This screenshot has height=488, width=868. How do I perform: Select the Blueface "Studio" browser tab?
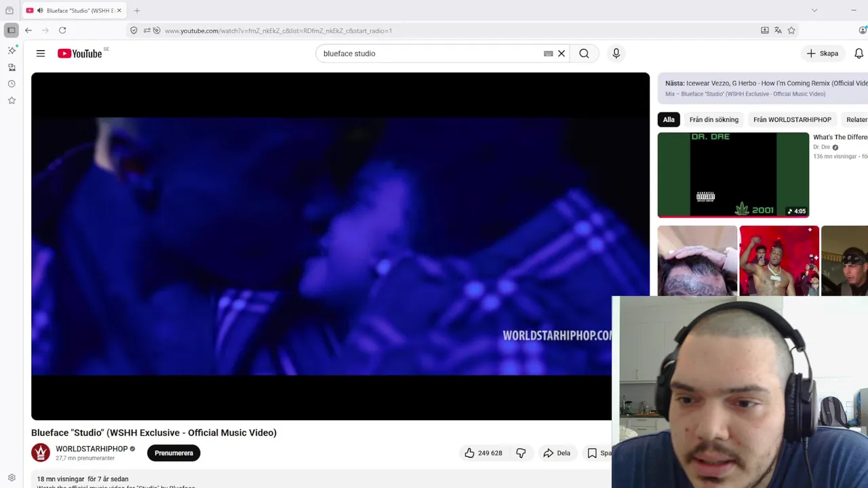73,10
